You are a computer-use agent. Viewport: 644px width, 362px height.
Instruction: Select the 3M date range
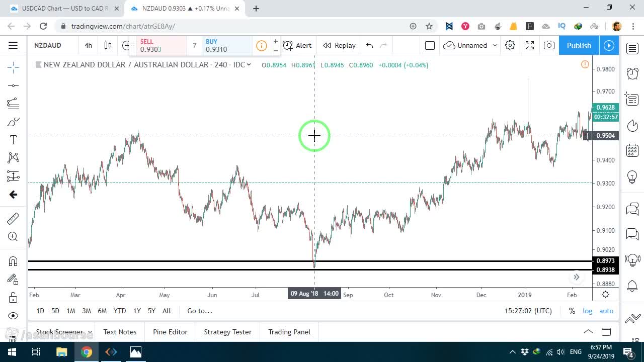[87, 311]
